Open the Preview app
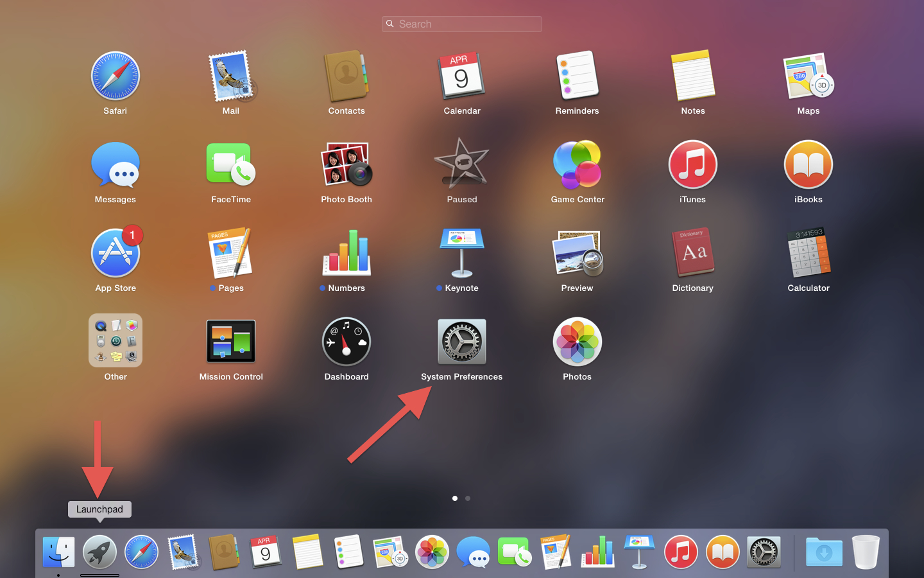The image size is (924, 578). [x=577, y=252]
